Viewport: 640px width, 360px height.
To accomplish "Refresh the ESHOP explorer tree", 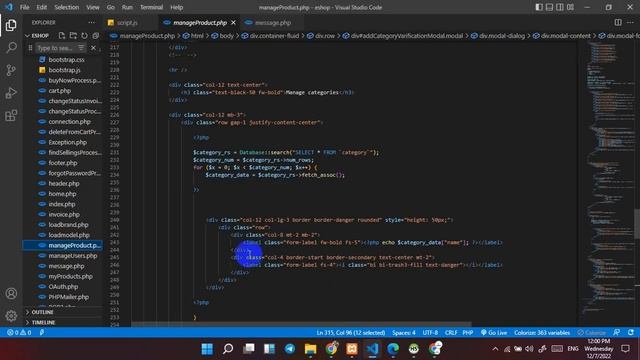I will click(x=84, y=36).
